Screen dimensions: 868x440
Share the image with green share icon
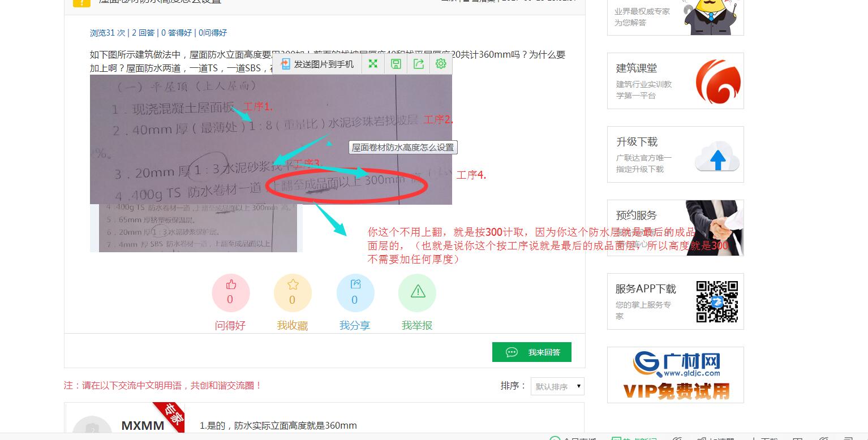click(x=419, y=64)
